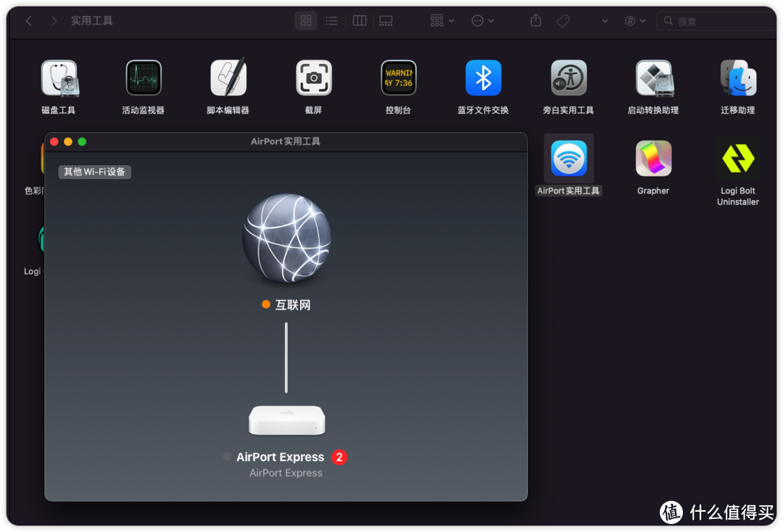The width and height of the screenshot is (783, 532).
Task: Click the AirPort Express name label
Action: [x=280, y=457]
